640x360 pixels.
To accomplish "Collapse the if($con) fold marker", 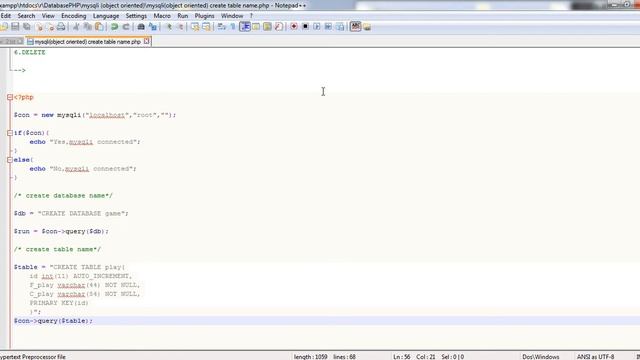I will [10, 133].
